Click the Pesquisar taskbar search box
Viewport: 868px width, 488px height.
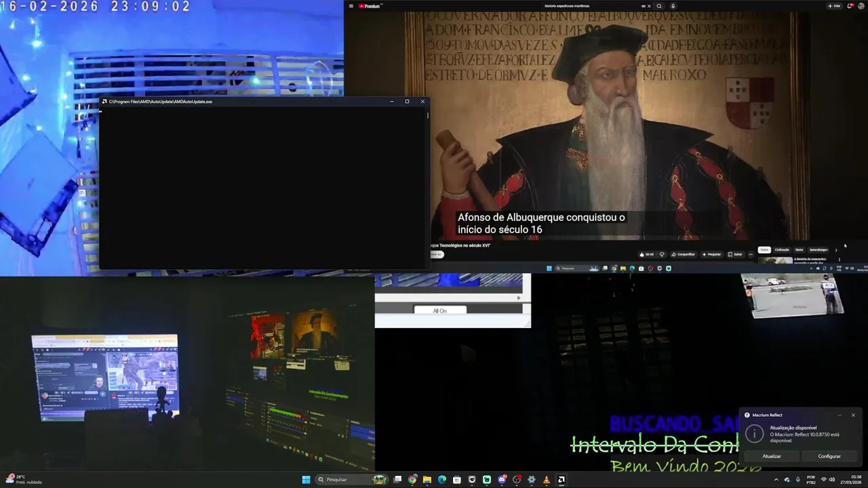point(352,480)
